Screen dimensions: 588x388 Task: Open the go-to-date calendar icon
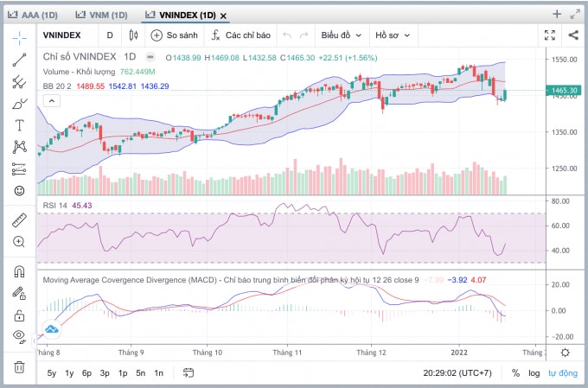[x=189, y=372]
